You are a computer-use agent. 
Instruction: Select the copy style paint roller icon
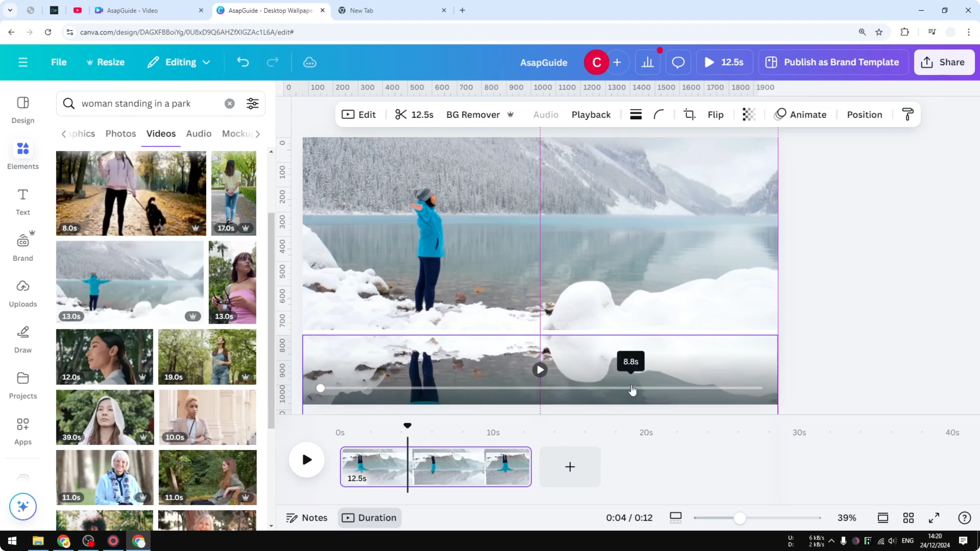[x=908, y=114]
